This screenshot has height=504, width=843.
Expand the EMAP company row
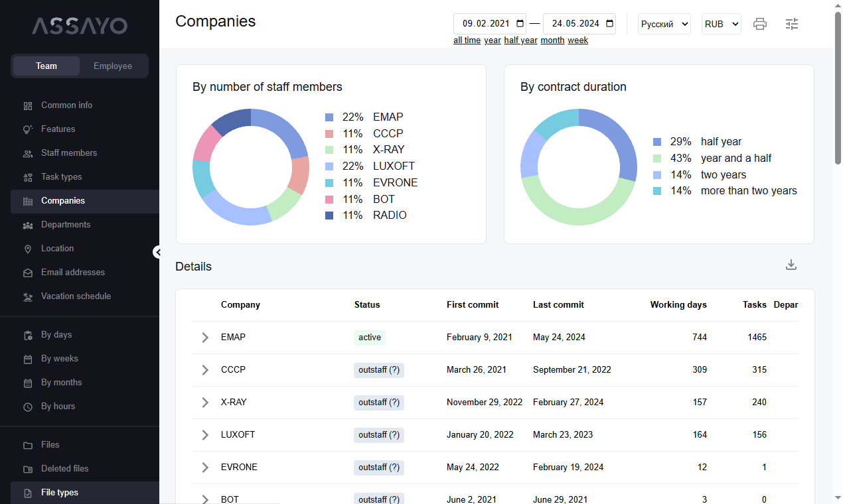(x=205, y=338)
